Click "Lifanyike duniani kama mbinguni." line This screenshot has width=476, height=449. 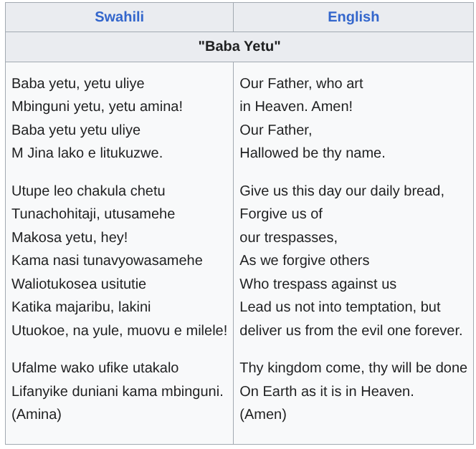118,392
